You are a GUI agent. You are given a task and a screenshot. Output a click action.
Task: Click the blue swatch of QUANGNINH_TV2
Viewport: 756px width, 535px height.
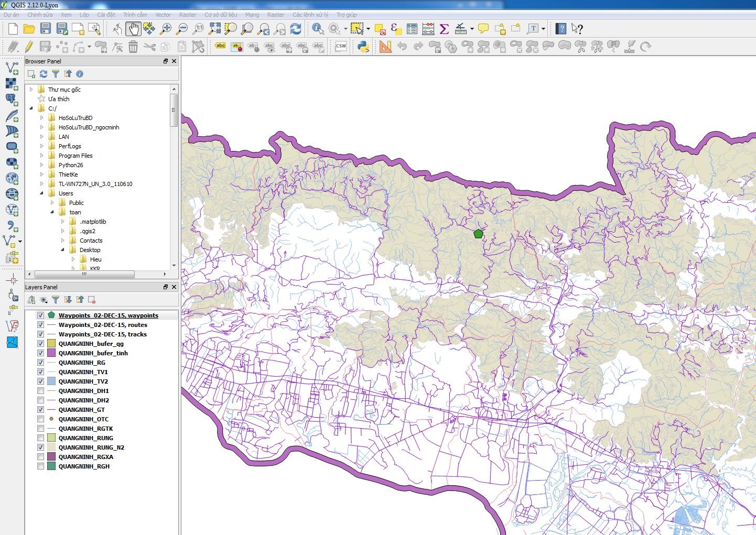pyautogui.click(x=51, y=381)
